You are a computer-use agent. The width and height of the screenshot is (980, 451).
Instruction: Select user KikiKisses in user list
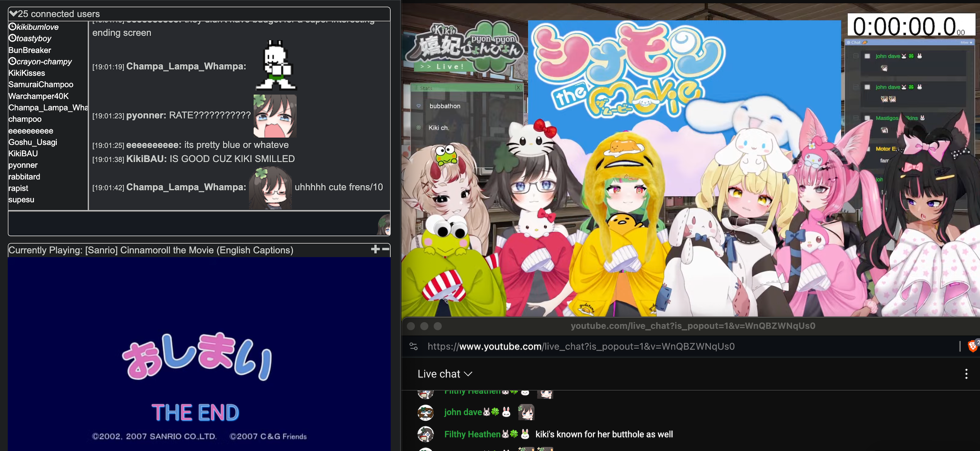click(x=27, y=73)
